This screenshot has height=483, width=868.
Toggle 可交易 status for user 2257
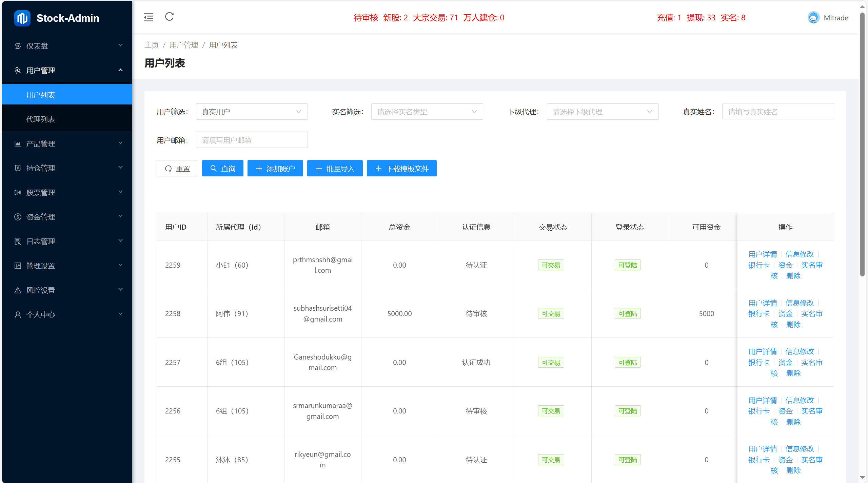[x=551, y=362]
